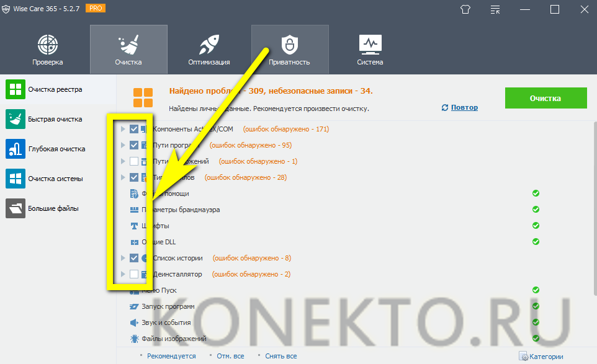
Task: Click the Wise Care 365 shield logo
Action: (6, 9)
